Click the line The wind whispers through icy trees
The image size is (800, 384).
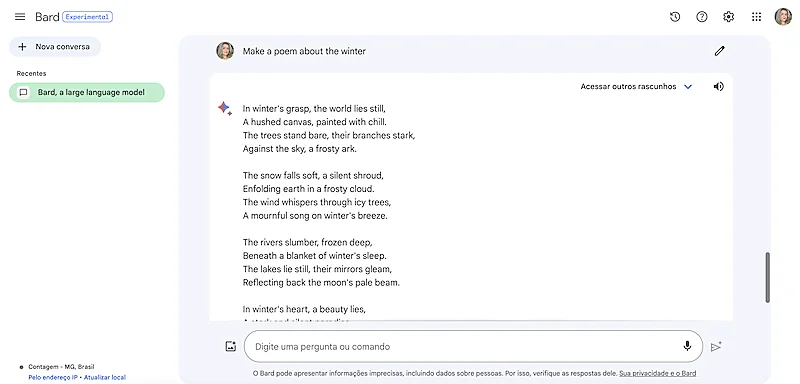pos(317,202)
